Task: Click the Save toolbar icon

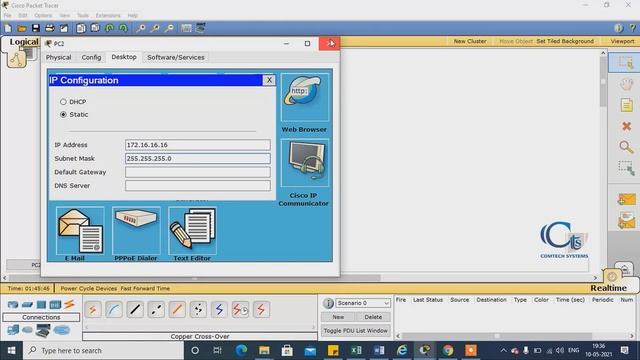Action: pos(36,28)
